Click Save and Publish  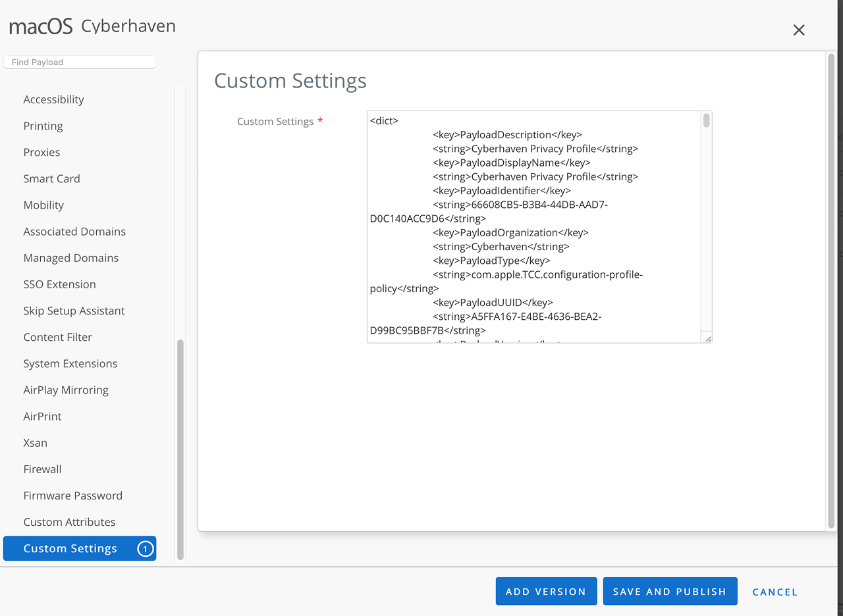click(x=670, y=592)
